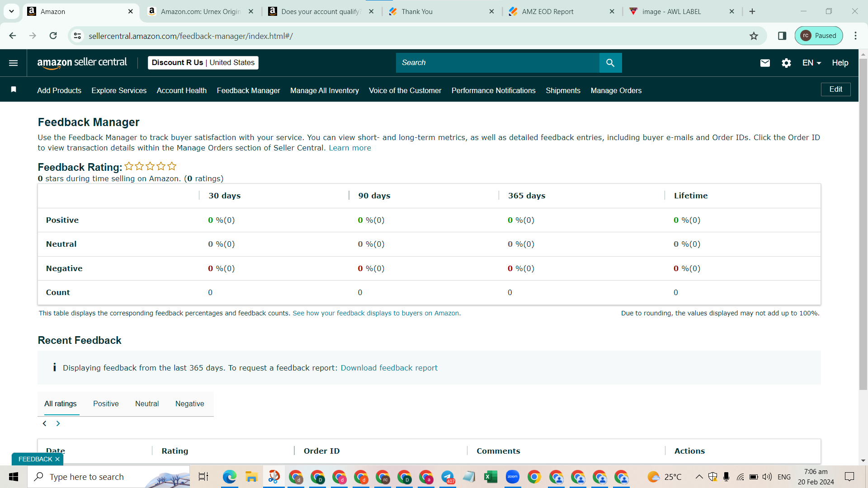Open the Chrome tab search dropdown
Screen dimensions: 868x488
pyautogui.click(x=11, y=11)
